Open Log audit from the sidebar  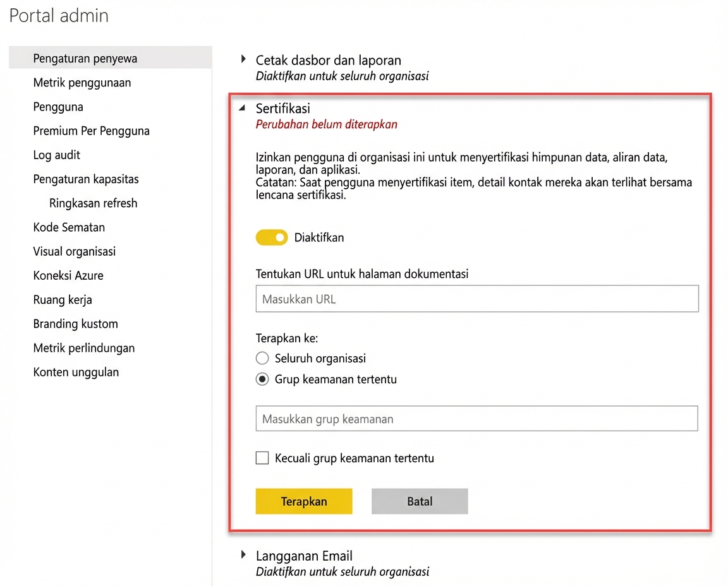tap(57, 155)
